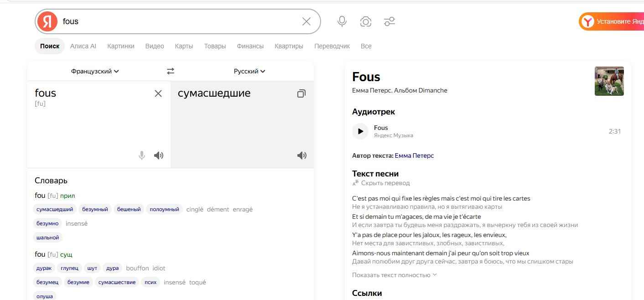Click the song title heading Fous

tap(366, 77)
